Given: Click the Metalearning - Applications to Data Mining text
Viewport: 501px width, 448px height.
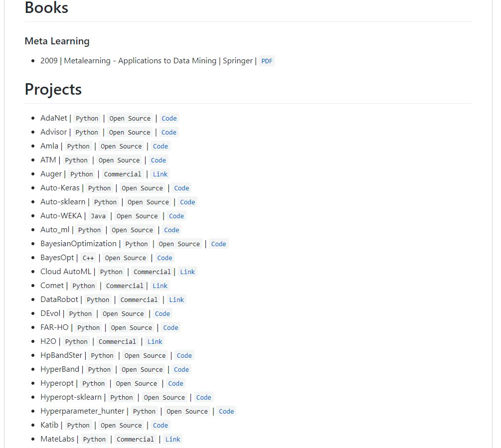Looking at the screenshot, I should [140, 61].
